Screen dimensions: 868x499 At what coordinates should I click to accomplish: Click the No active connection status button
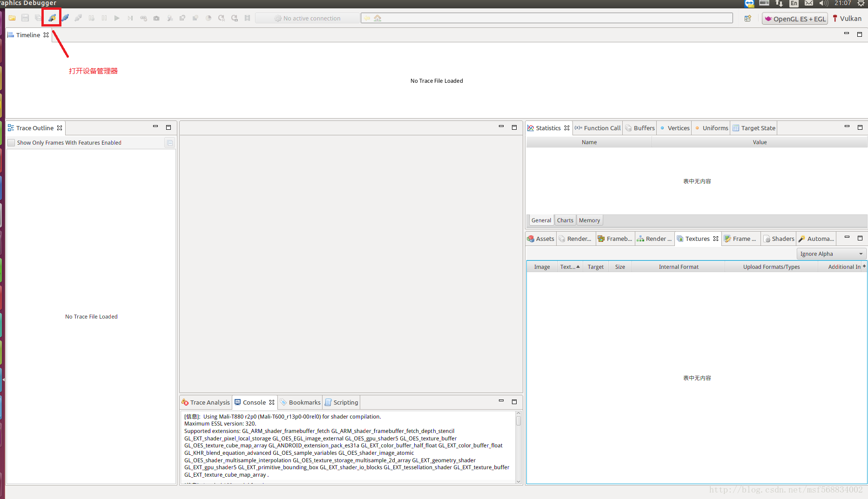[307, 18]
